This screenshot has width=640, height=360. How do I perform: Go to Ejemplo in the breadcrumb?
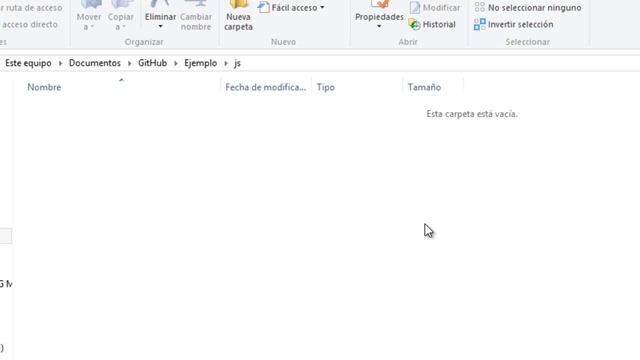point(200,63)
